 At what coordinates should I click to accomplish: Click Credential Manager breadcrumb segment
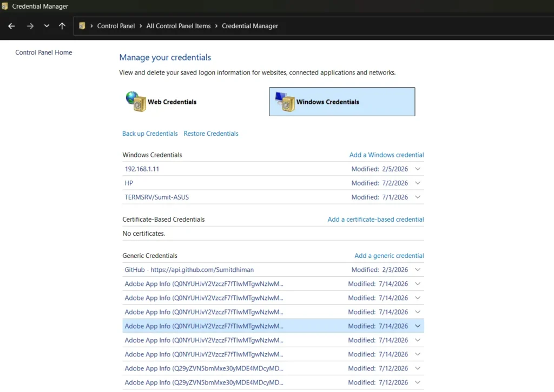pos(250,26)
